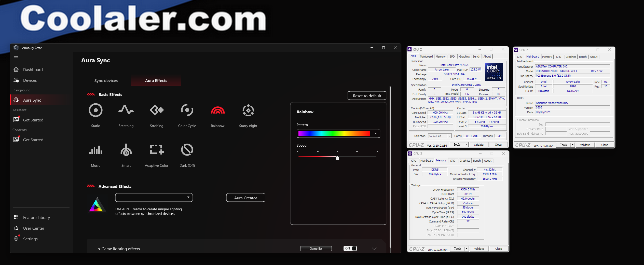
Task: Open the Advanced Effects dropdown list
Action: [154, 198]
